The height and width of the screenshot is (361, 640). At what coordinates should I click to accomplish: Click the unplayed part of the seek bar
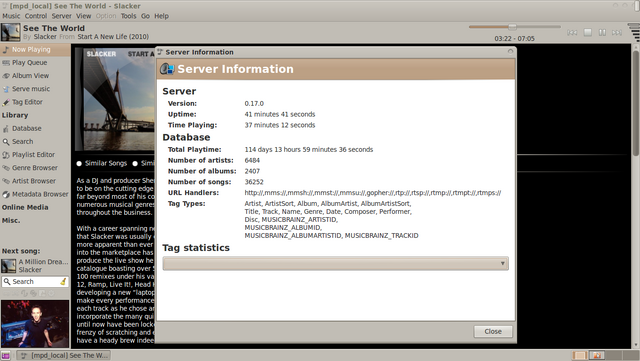click(x=539, y=27)
